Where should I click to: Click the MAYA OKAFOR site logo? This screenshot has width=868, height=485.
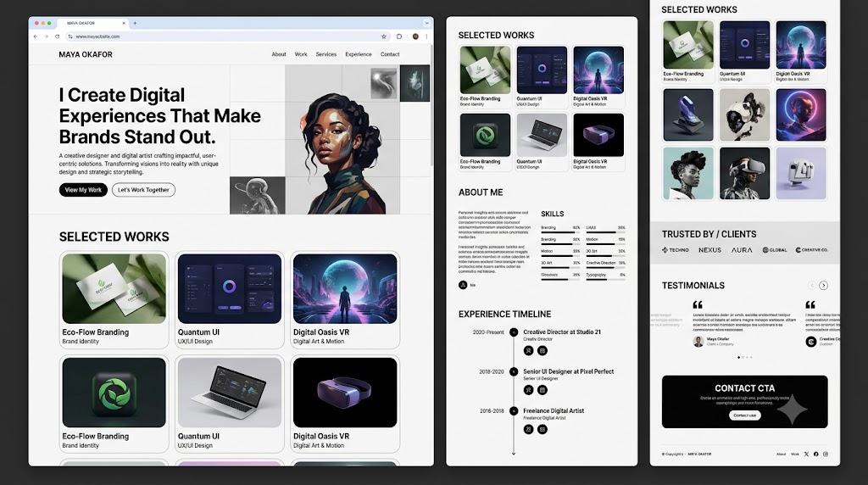pyautogui.click(x=86, y=54)
